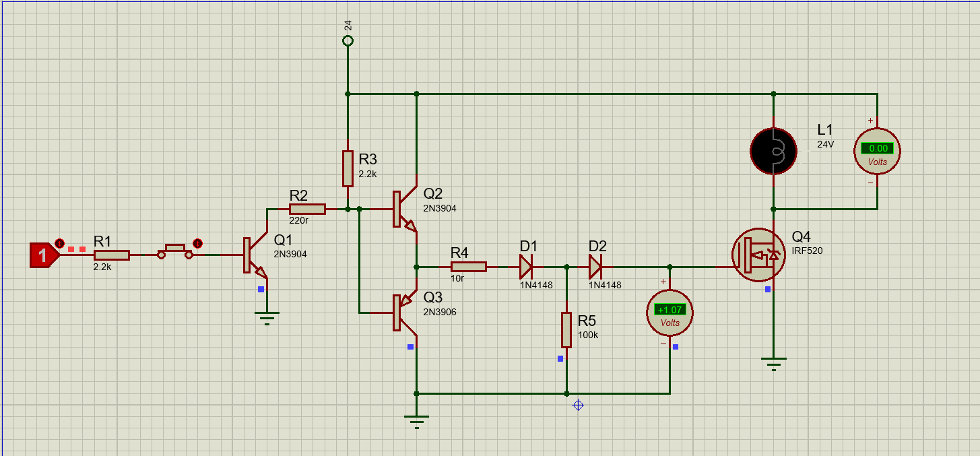This screenshot has height=456, width=980.
Task: Select the D2 1N4148 diode symbol
Action: tap(595, 267)
